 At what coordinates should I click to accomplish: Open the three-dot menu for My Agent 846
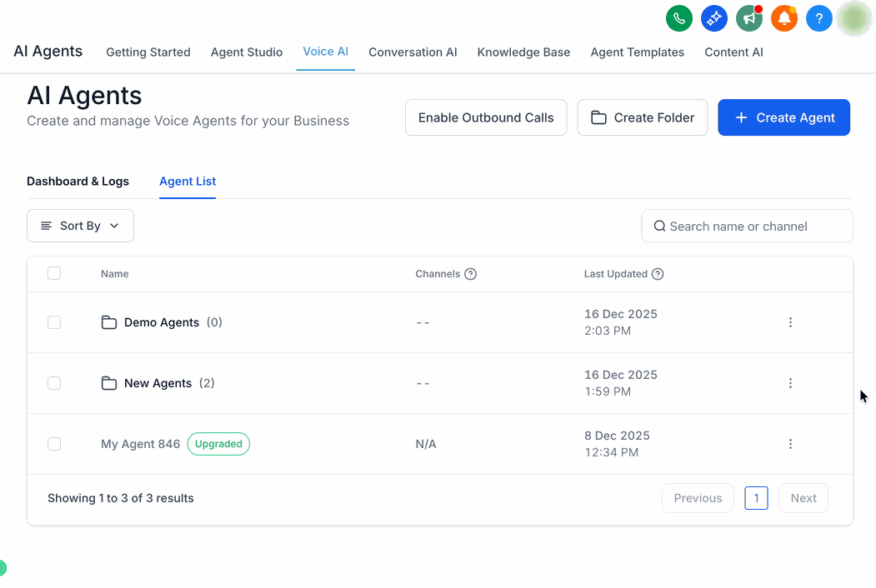tap(790, 444)
